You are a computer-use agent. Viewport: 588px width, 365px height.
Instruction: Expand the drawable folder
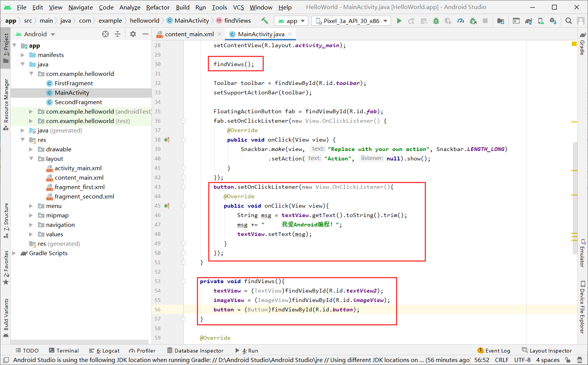[31, 149]
